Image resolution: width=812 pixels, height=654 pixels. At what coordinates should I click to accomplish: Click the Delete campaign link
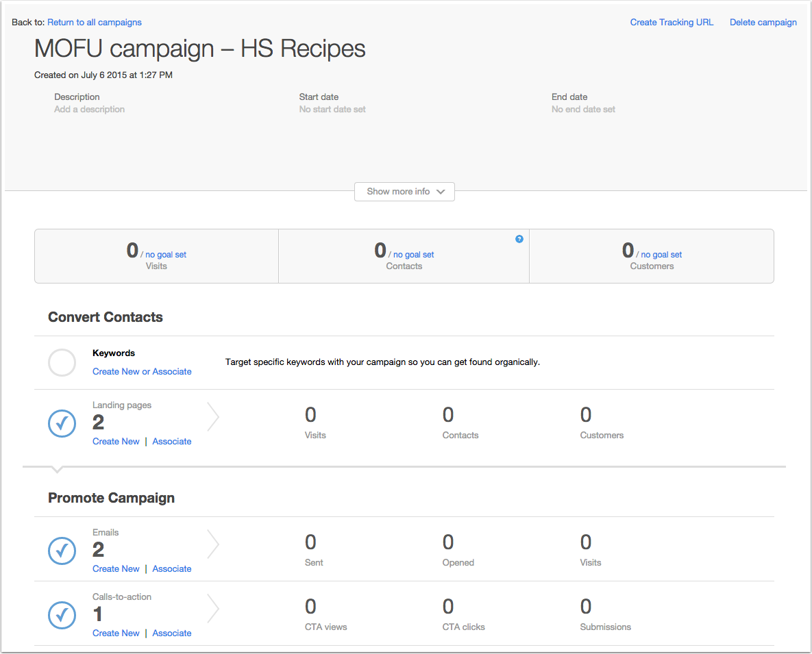(763, 22)
